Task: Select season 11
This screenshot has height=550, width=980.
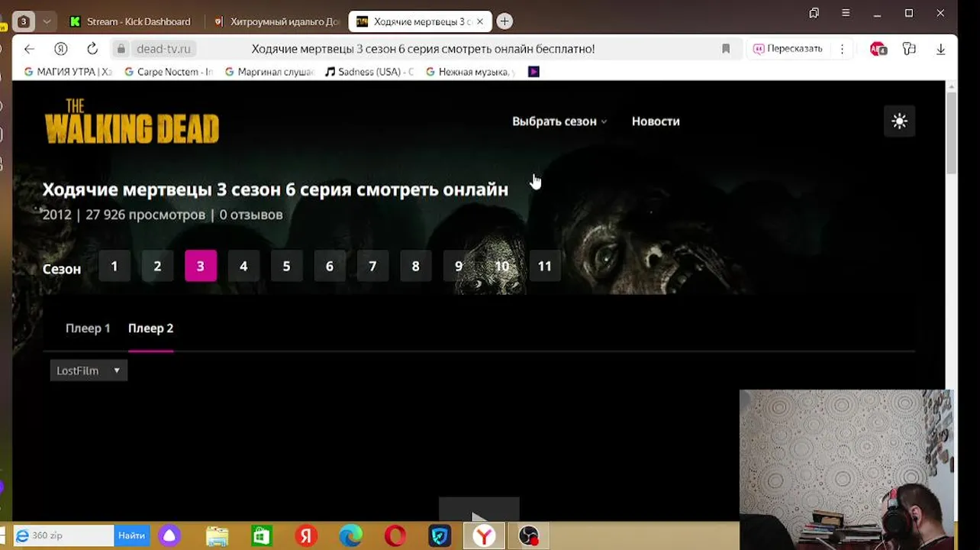Action: [544, 266]
